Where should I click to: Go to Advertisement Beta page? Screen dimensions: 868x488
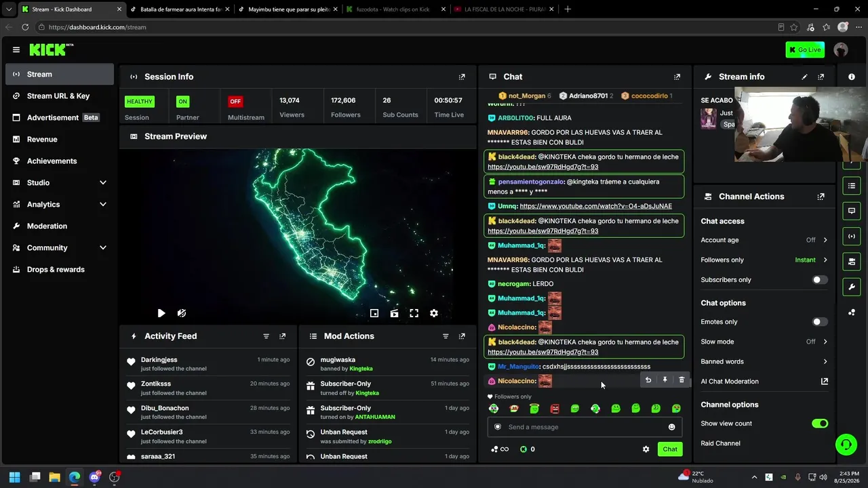coord(60,118)
